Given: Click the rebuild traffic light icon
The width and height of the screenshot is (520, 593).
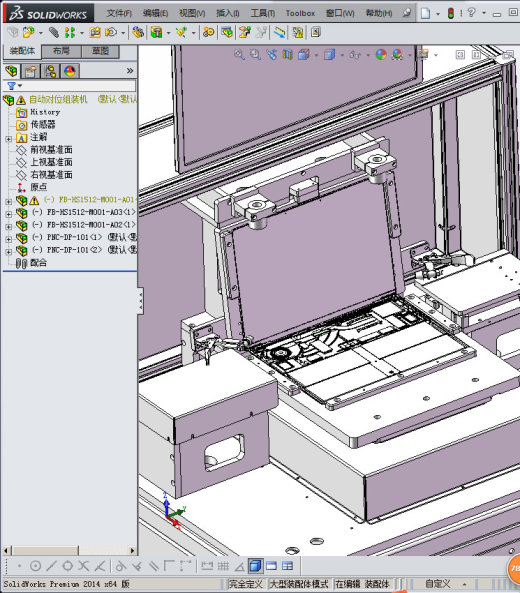Looking at the screenshot, I should tap(450, 13).
